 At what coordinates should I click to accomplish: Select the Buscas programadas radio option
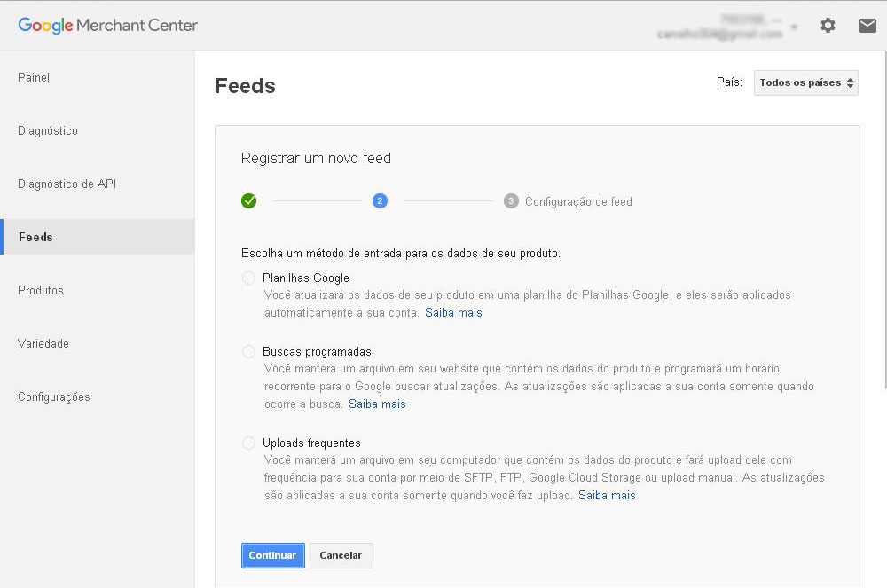[x=249, y=352]
